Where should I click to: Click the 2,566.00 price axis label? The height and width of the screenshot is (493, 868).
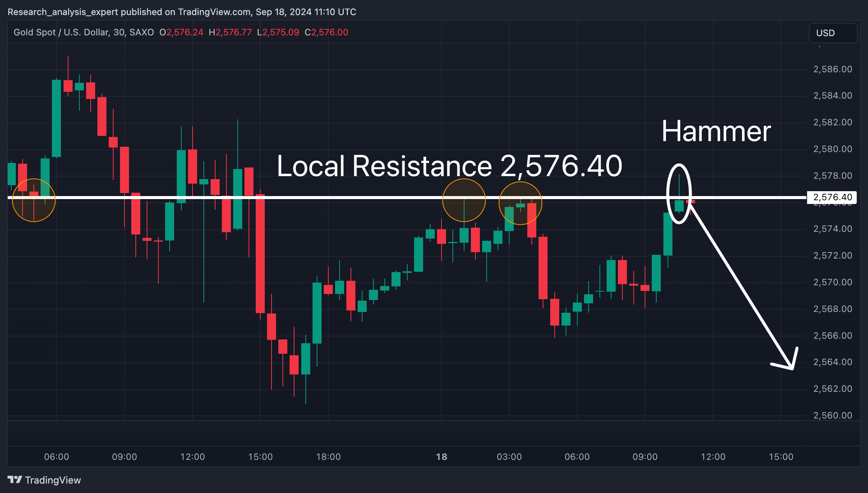click(833, 336)
